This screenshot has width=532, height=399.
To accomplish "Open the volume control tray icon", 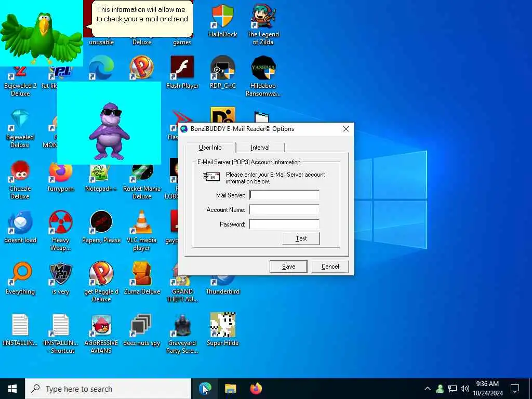I will pos(465,389).
